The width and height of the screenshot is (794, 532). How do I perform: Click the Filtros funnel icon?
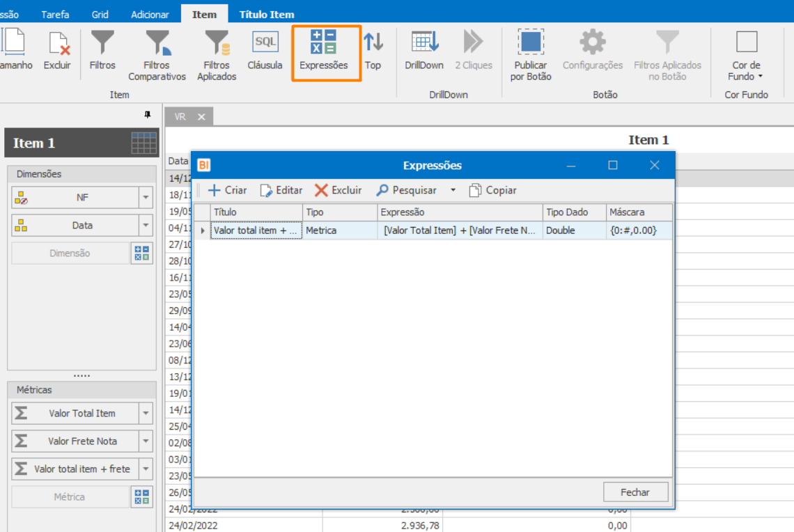[102, 42]
